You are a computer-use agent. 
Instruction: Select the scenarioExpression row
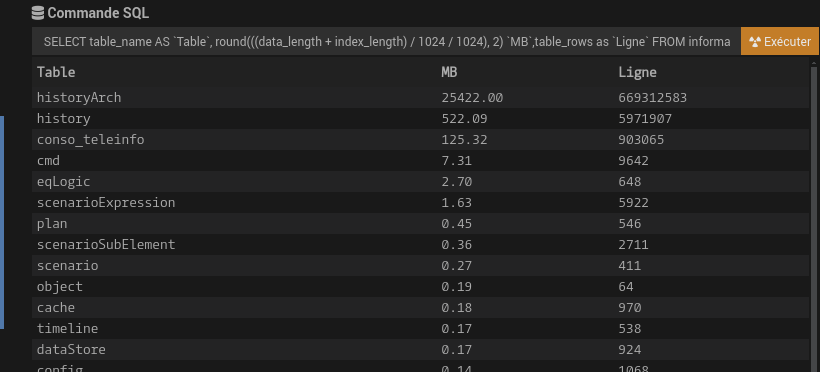point(420,202)
